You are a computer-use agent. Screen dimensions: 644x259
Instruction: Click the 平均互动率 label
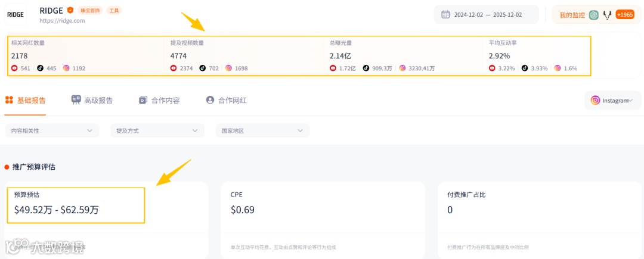pos(503,43)
